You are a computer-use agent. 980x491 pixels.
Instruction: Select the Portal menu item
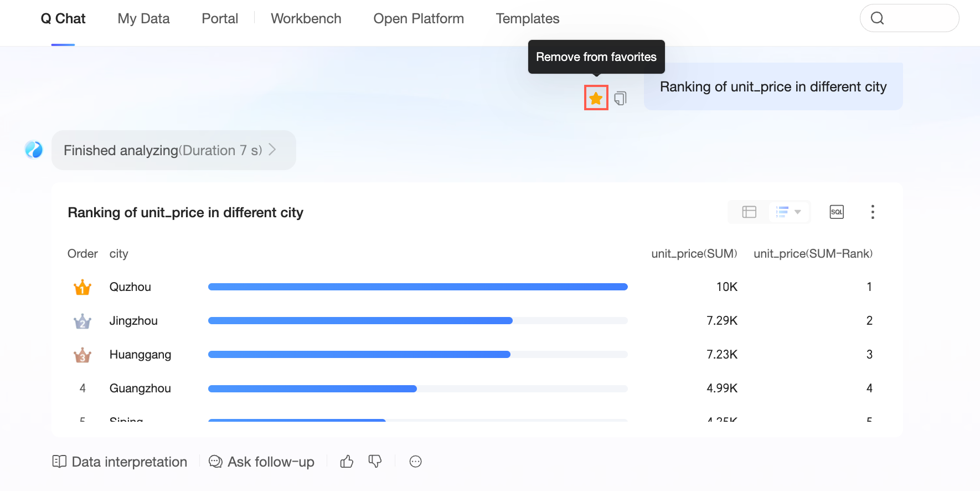click(x=220, y=18)
